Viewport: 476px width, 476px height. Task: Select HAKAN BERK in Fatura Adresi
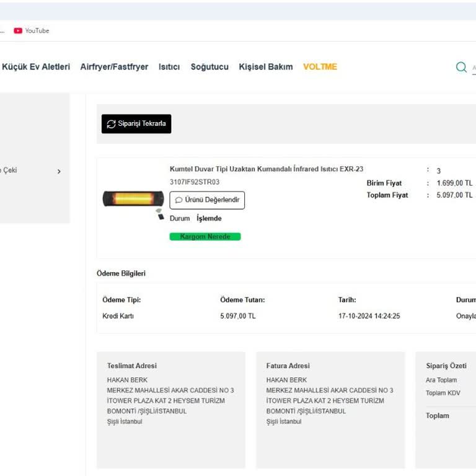tap(286, 380)
